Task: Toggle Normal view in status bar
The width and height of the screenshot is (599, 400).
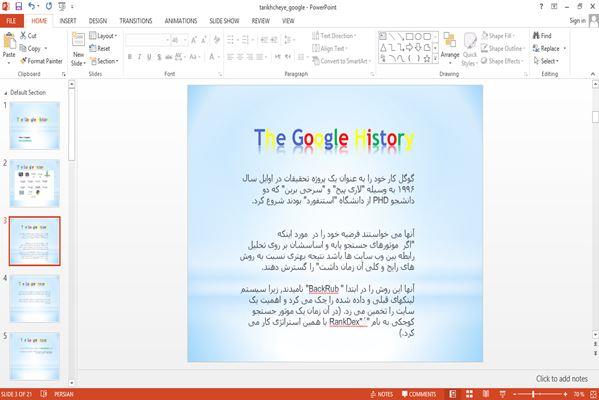Action: pyautogui.click(x=453, y=394)
